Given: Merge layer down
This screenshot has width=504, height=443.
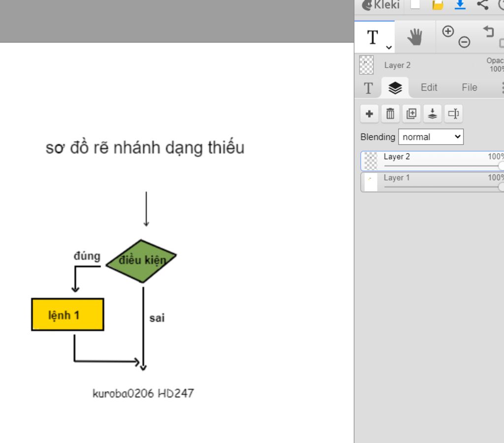Looking at the screenshot, I should [432, 114].
